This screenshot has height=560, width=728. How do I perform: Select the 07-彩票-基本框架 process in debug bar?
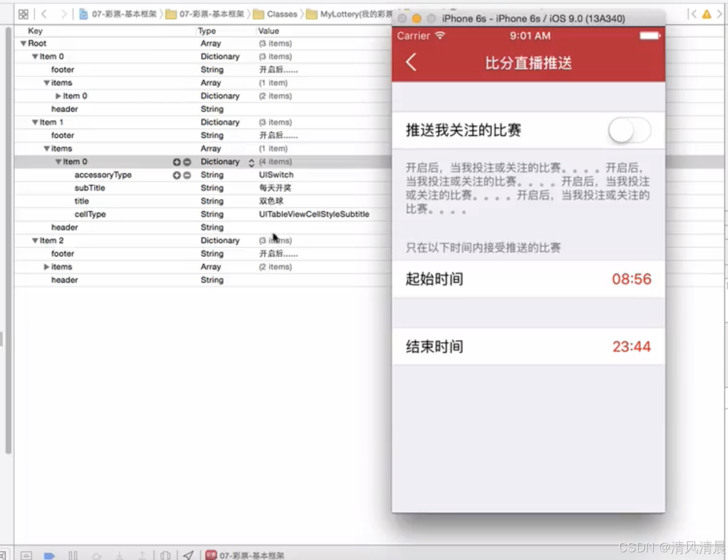coord(245,555)
